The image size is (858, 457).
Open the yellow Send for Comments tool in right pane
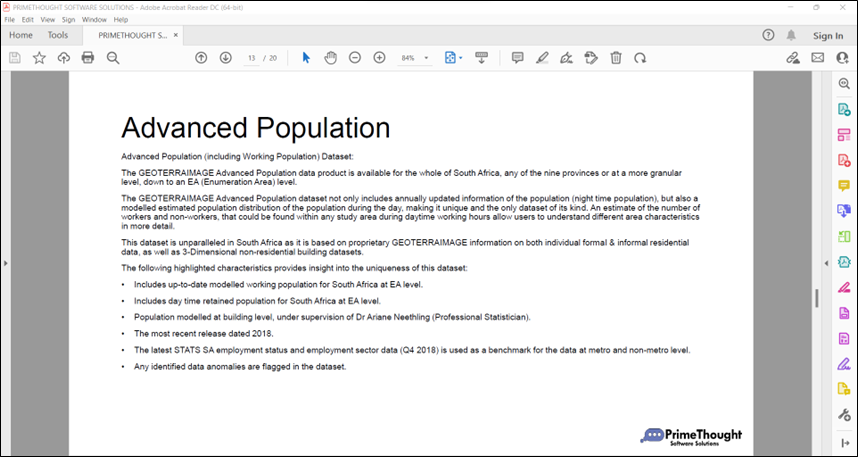(x=844, y=389)
